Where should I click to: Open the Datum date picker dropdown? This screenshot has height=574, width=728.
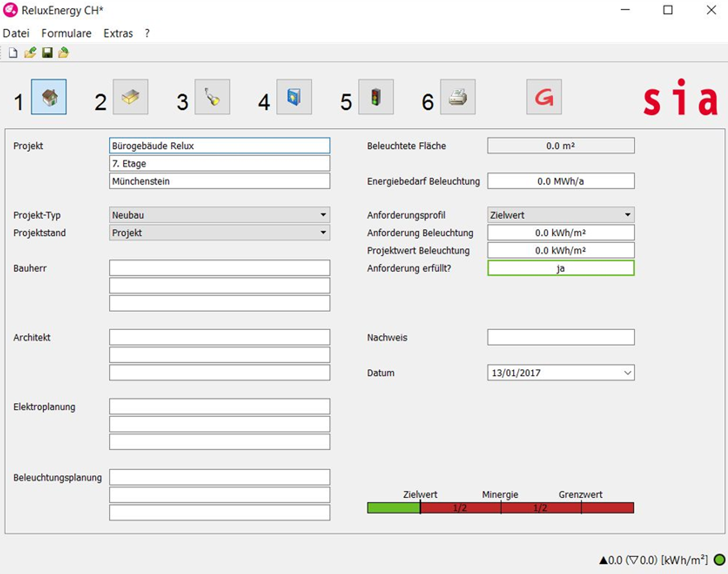tap(627, 373)
